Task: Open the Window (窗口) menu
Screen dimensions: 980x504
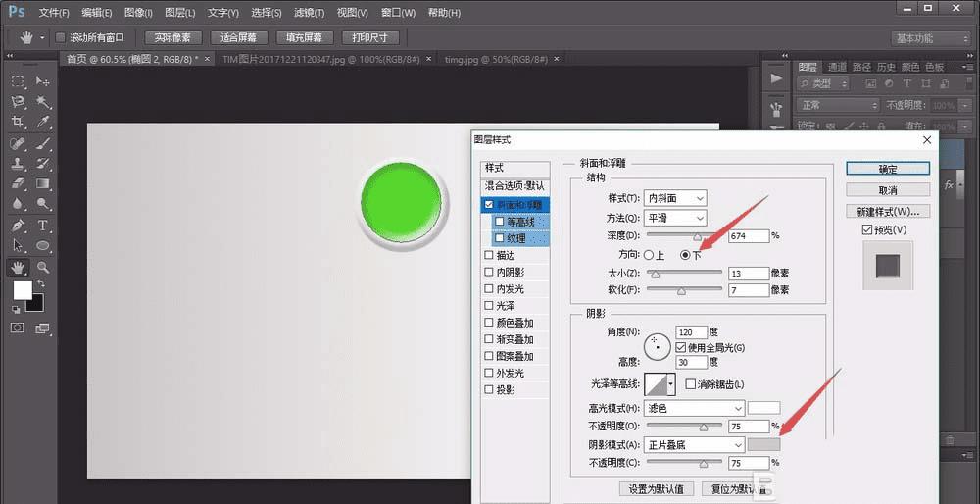Action: 398,13
